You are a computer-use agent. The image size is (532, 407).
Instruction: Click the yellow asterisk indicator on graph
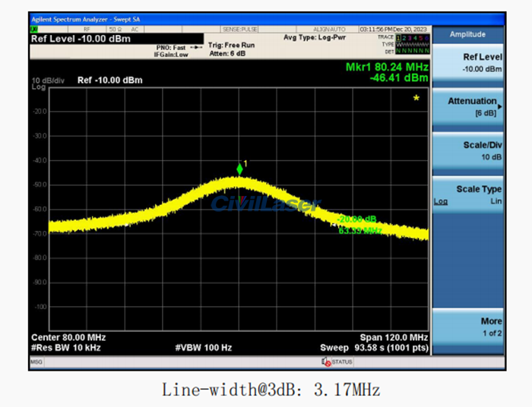tap(416, 98)
